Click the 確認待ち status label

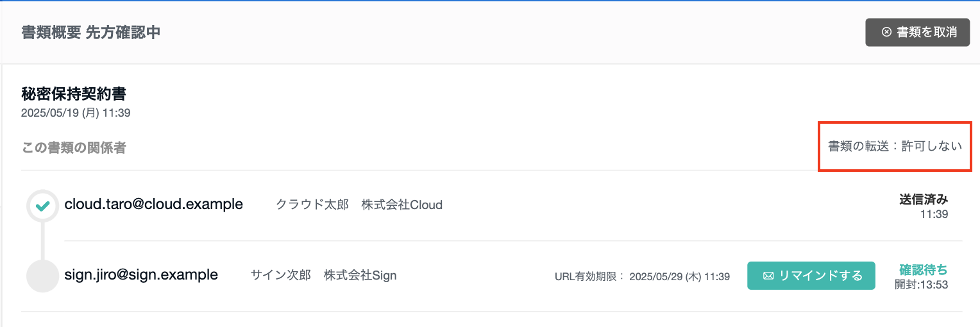[924, 269]
